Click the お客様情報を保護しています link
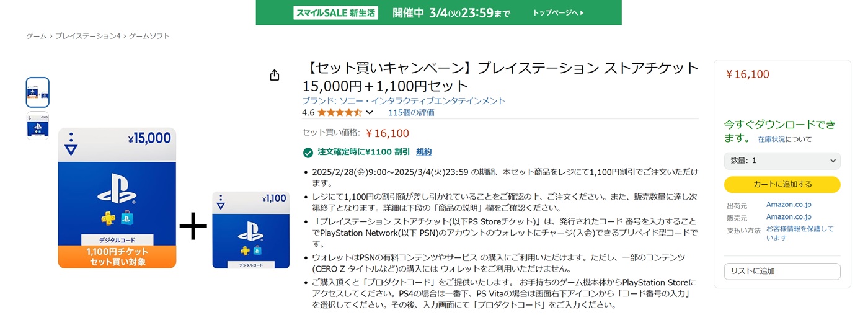This screenshot has height=315, width=868. pyautogui.click(x=800, y=233)
